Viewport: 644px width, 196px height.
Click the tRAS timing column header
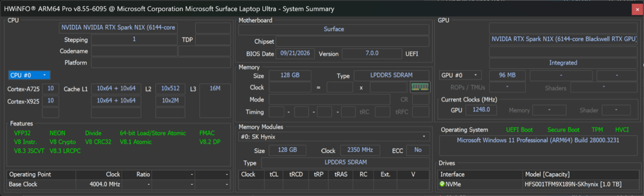tap(341, 175)
